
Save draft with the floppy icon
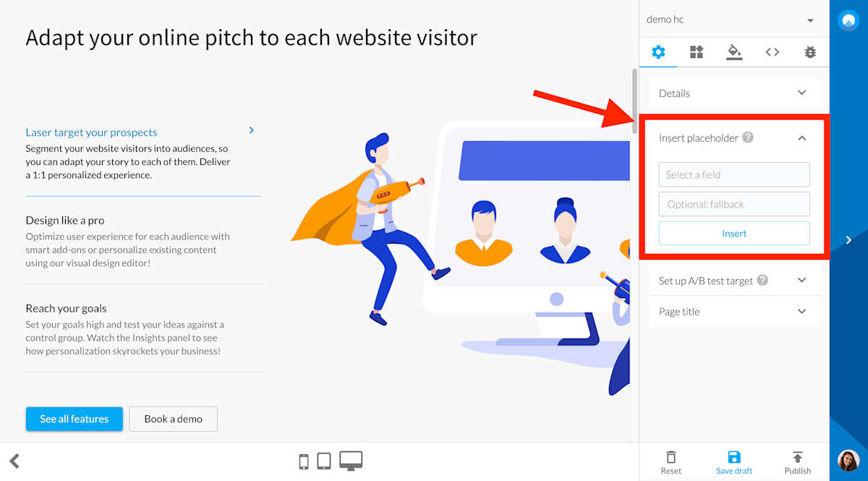(734, 461)
